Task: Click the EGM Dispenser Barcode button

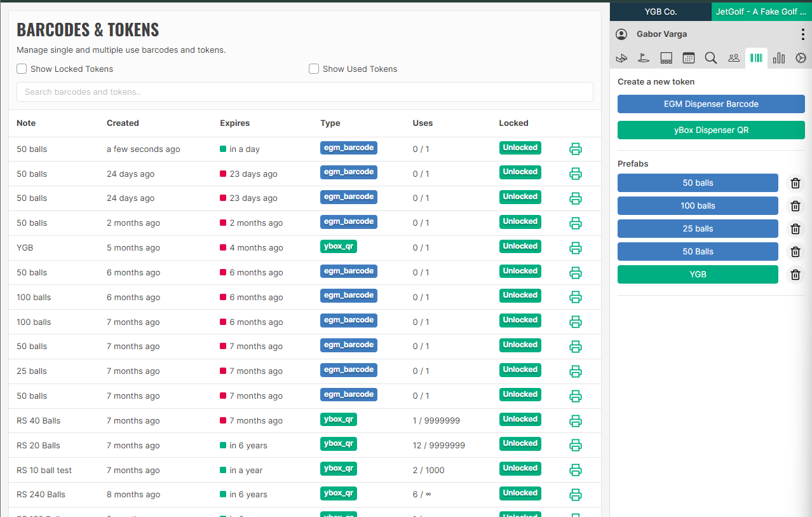Action: pos(711,104)
